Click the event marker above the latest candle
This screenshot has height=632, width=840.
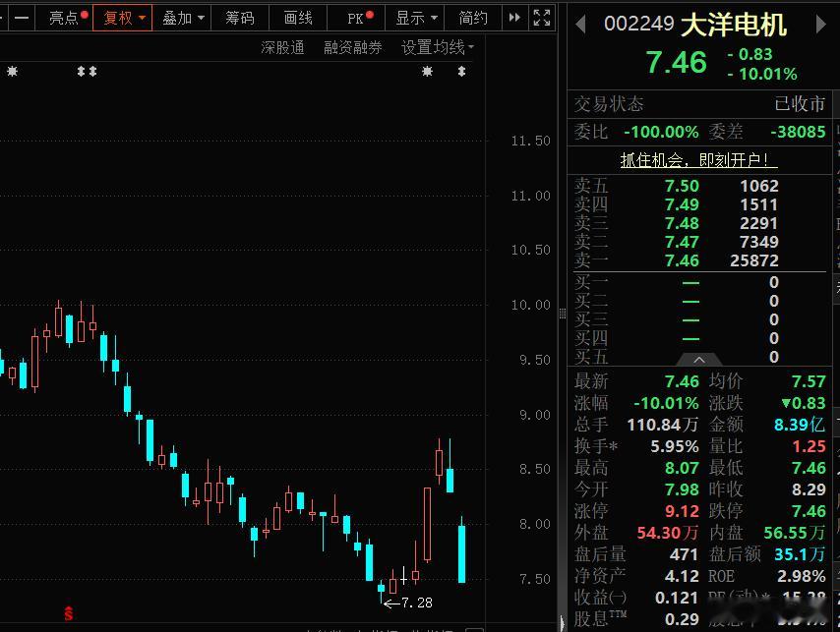click(461, 71)
